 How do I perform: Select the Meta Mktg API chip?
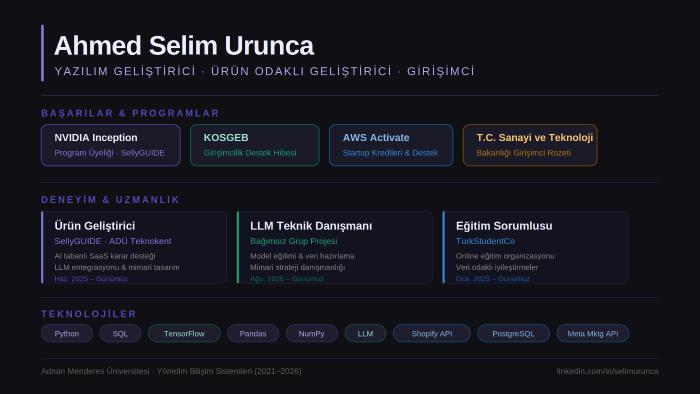593,333
